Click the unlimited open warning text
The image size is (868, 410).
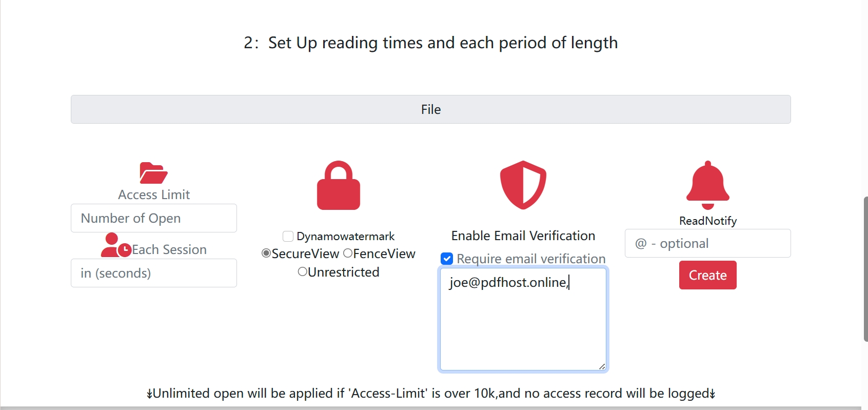(430, 394)
